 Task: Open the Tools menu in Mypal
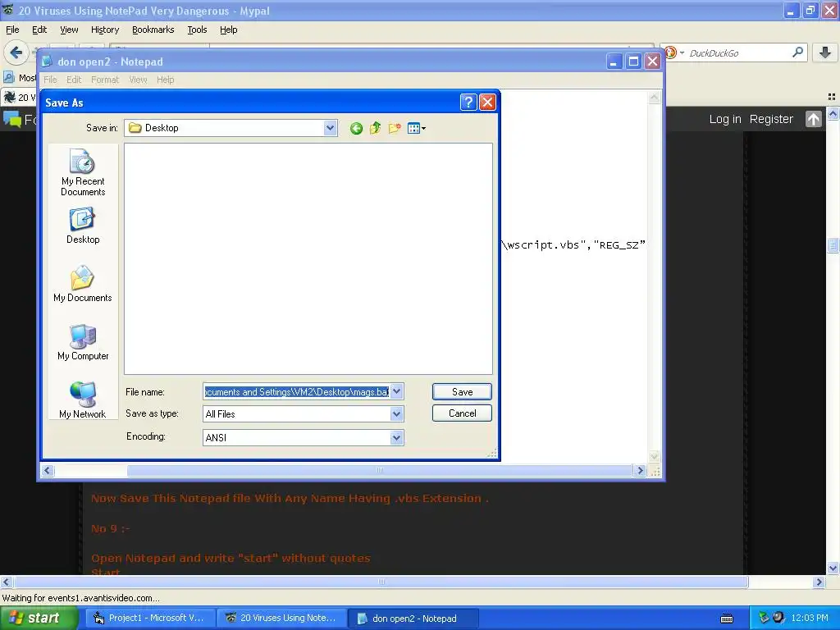(x=197, y=30)
